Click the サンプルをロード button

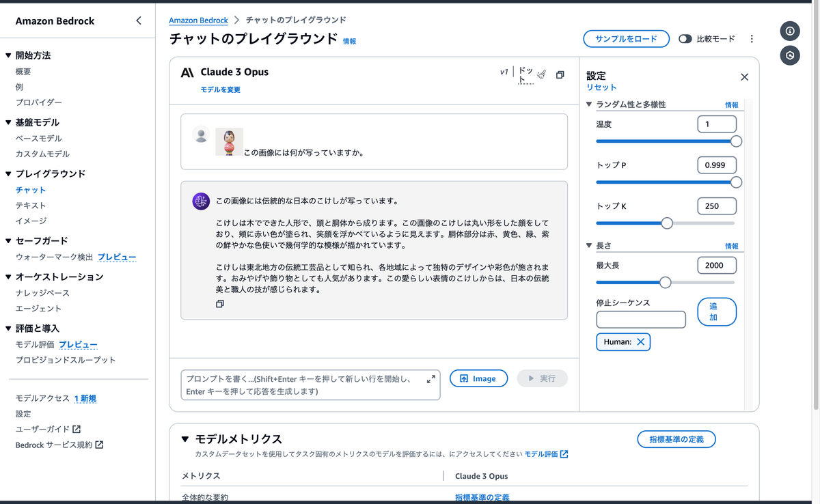pos(625,39)
